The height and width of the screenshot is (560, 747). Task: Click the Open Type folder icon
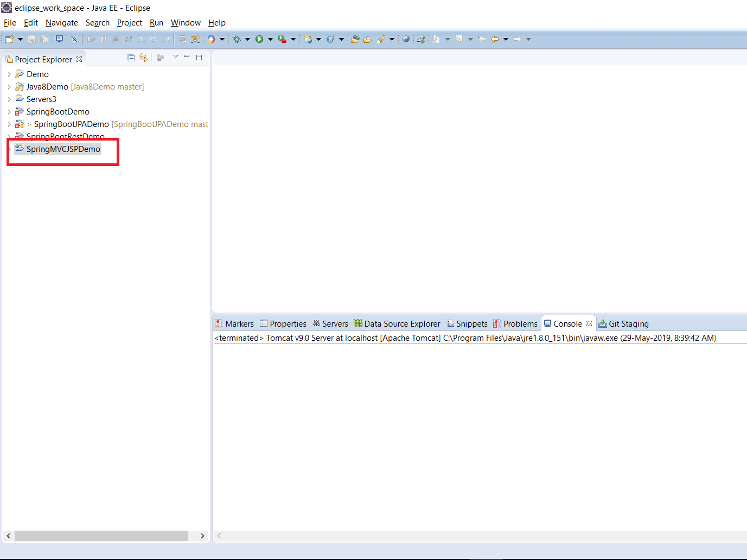click(355, 39)
